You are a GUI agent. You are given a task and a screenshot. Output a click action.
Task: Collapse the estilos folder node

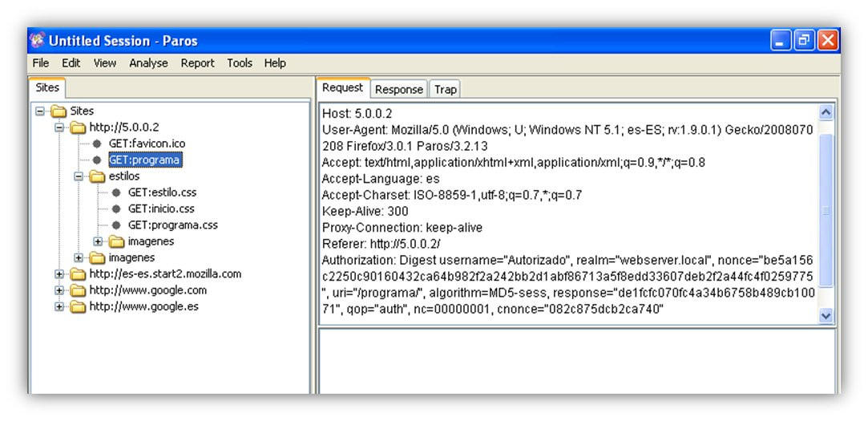[x=78, y=176]
